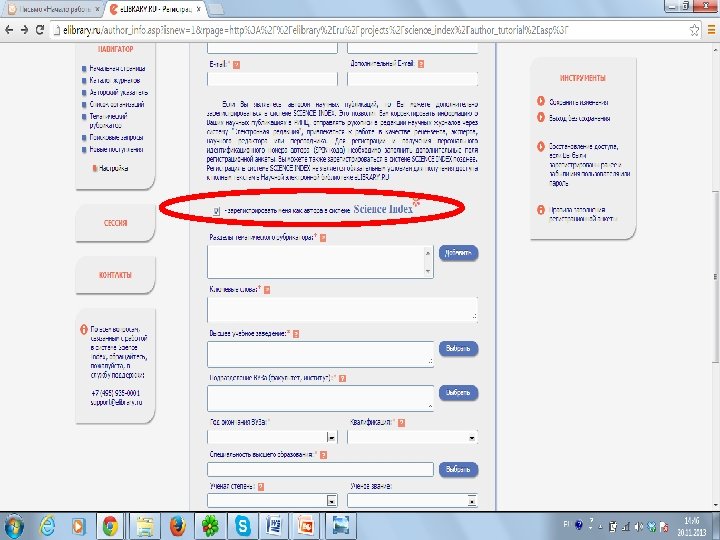Click help icon beside Специальность высшего образования
The width and height of the screenshot is (720, 540).
323,455
